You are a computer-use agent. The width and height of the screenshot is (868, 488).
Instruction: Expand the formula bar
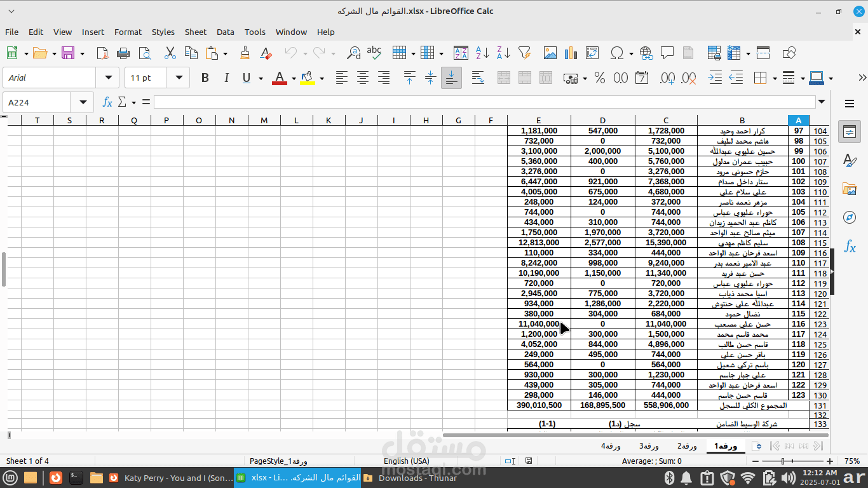(822, 102)
